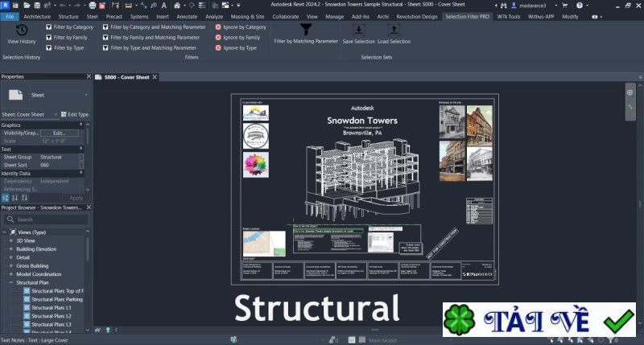
Task: Click the Filter by Category icon
Action: pyautogui.click(x=49, y=27)
